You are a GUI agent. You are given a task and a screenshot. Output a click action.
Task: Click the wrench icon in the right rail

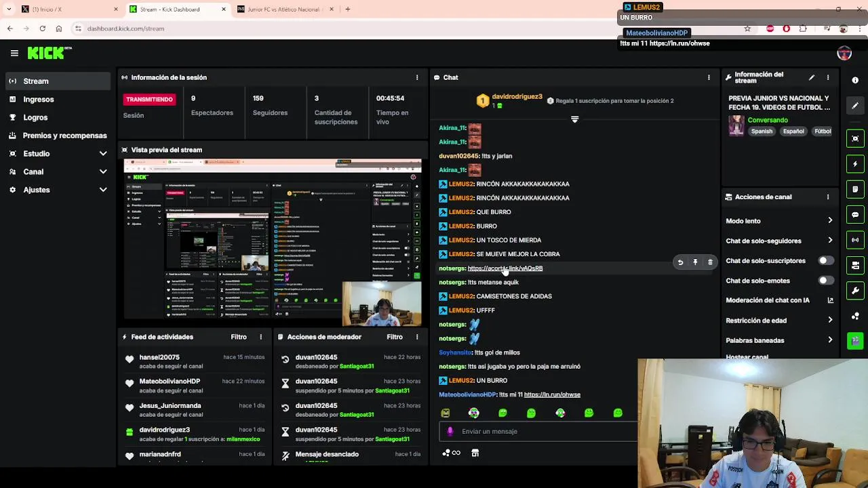pyautogui.click(x=855, y=291)
